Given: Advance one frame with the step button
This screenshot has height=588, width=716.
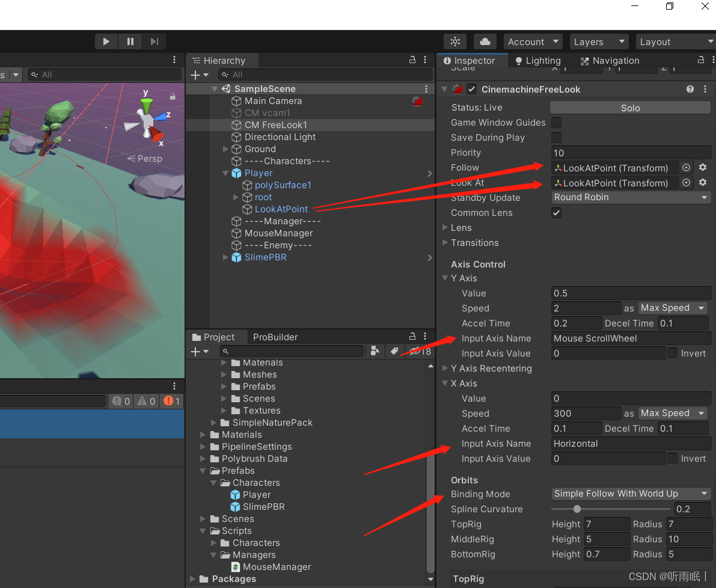Looking at the screenshot, I should point(155,41).
